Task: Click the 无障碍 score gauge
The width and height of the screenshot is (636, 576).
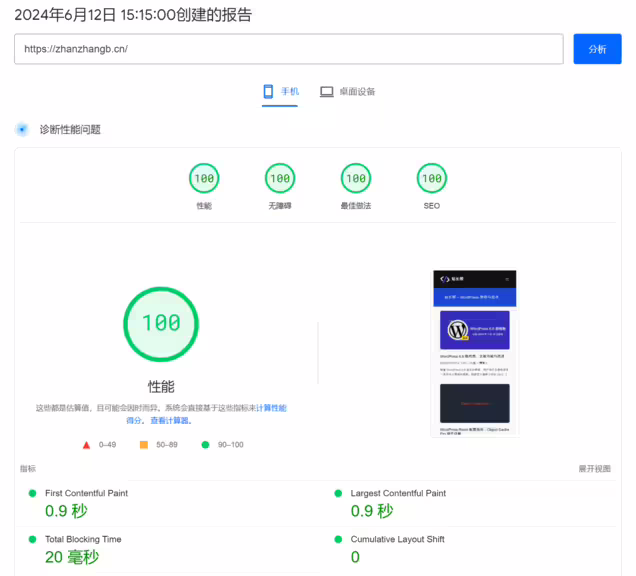Action: coord(280,179)
